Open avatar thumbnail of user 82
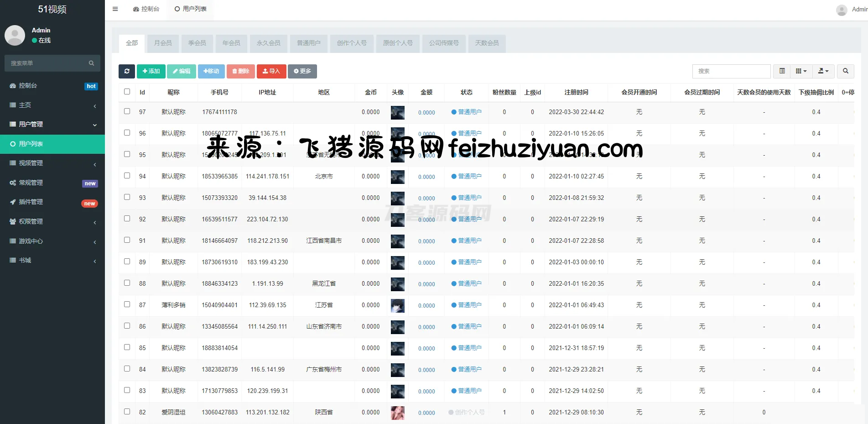The image size is (868, 424). point(397,413)
